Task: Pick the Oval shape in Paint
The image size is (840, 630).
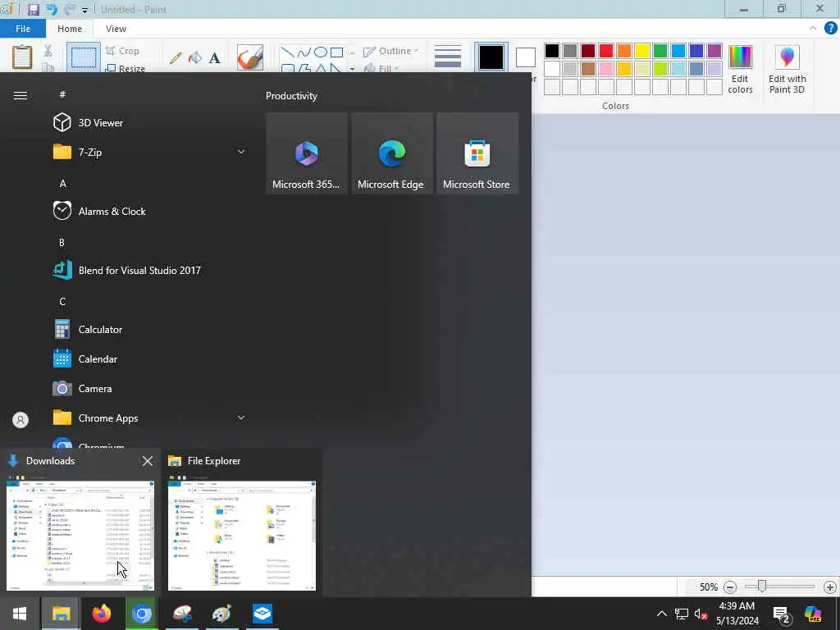Action: coord(321,52)
